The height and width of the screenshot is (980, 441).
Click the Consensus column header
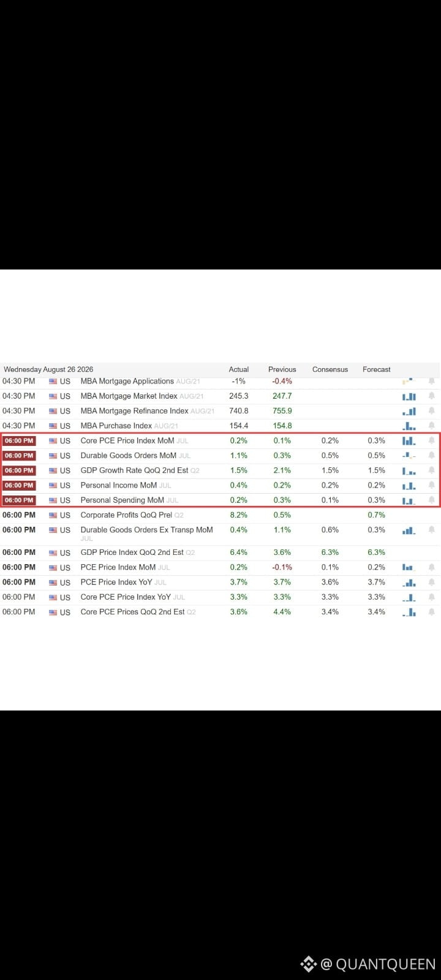pos(330,369)
